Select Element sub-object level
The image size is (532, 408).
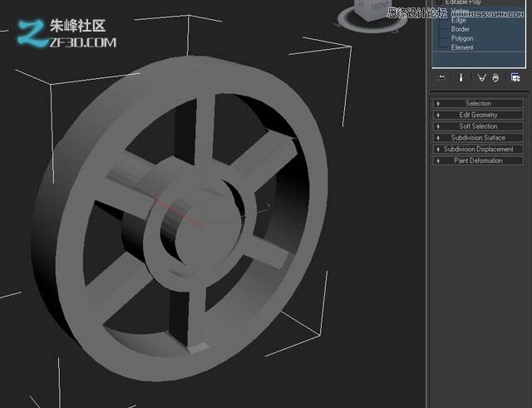462,47
